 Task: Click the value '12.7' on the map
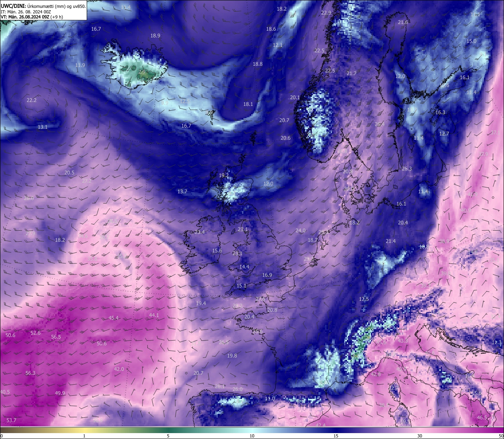[444, 133]
